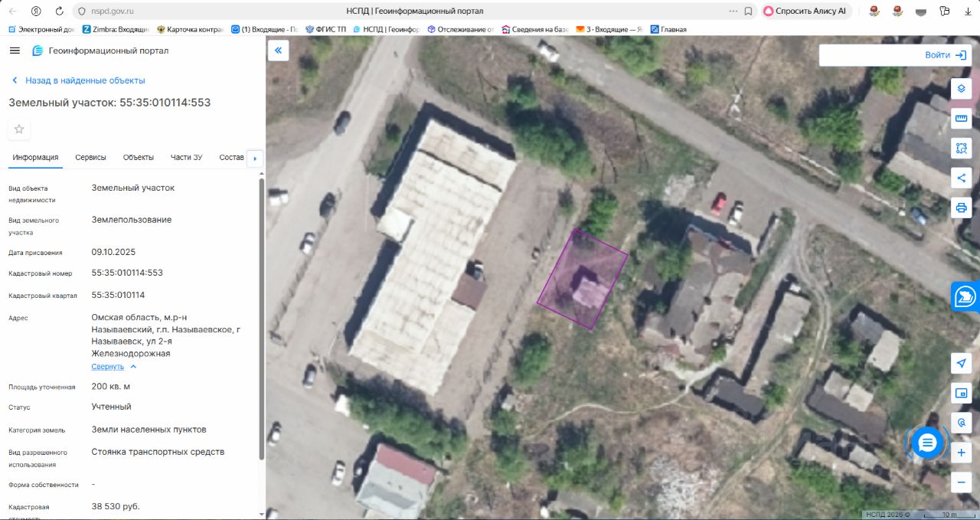Add parcel to favorites with star
Image resolution: width=980 pixels, height=520 pixels.
pos(19,129)
